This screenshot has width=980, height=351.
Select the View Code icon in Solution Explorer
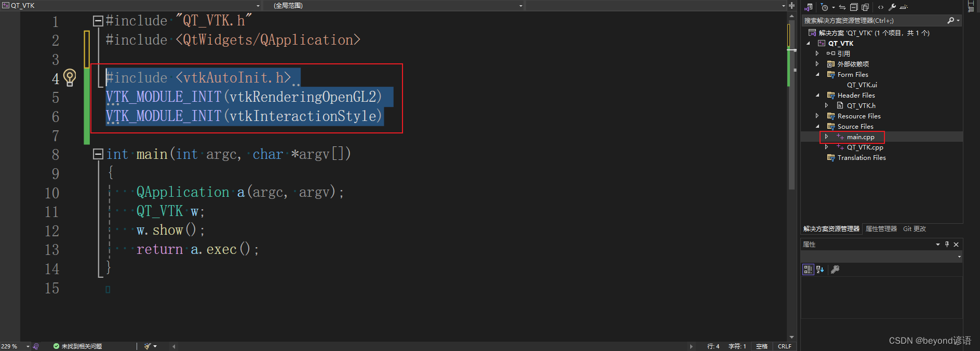(881, 7)
